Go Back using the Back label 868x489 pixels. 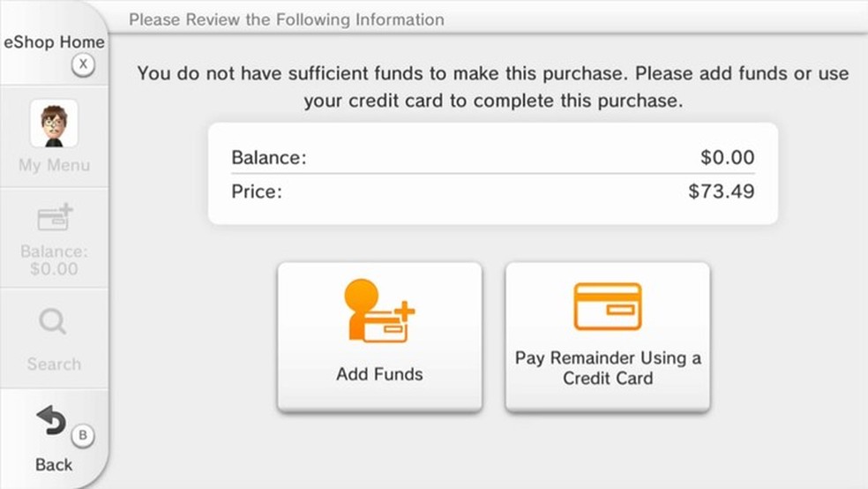[x=54, y=464]
